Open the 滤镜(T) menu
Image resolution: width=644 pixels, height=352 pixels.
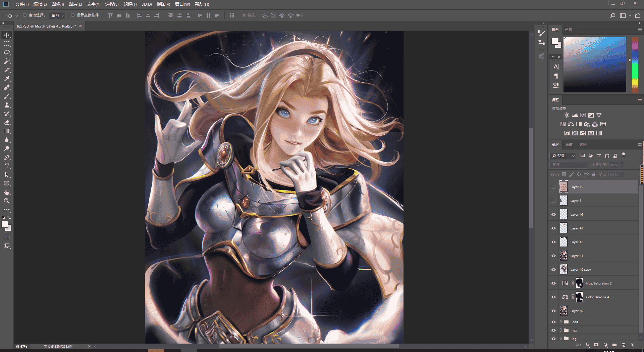[130, 4]
